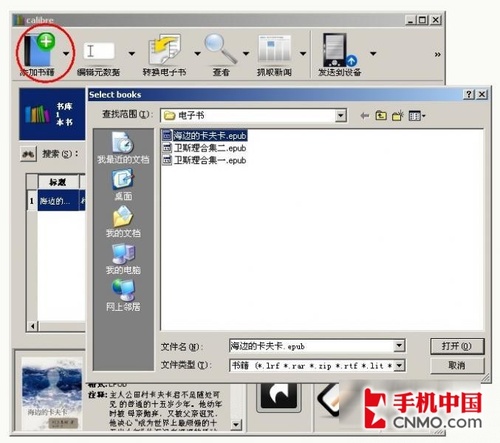Click the create new folder icon
Image resolution: width=500 pixels, height=443 pixels.
(x=398, y=116)
